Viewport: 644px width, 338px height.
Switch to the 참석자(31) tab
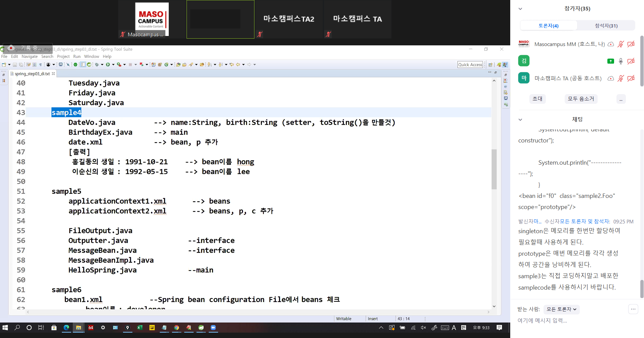click(606, 26)
